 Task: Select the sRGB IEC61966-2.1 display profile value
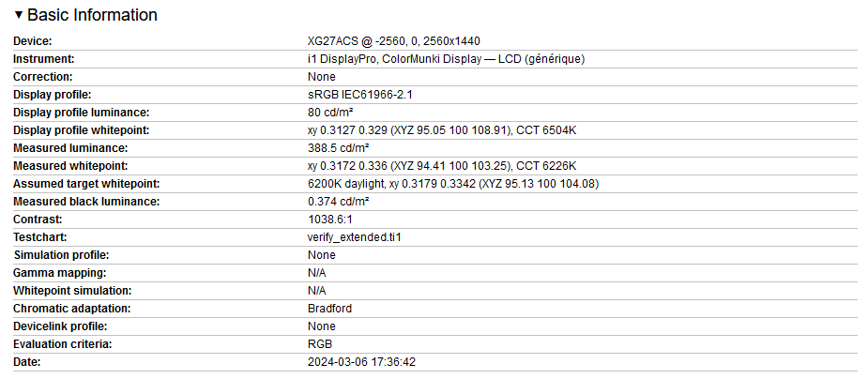359,95
